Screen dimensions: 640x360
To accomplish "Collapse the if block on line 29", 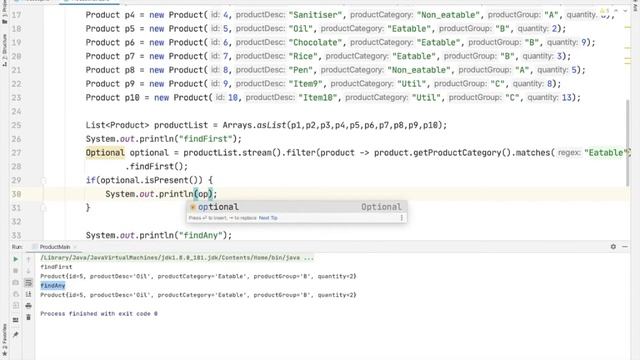I will point(43,180).
